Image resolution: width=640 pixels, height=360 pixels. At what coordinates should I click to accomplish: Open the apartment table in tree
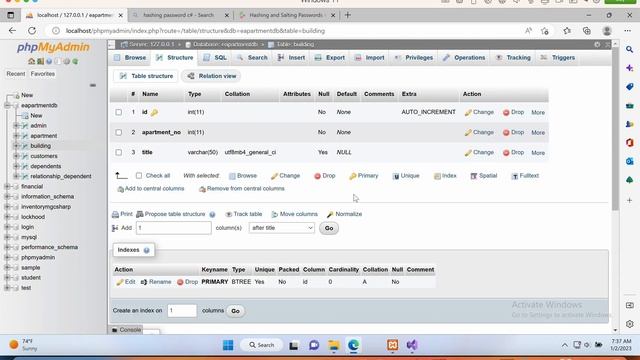click(x=44, y=136)
